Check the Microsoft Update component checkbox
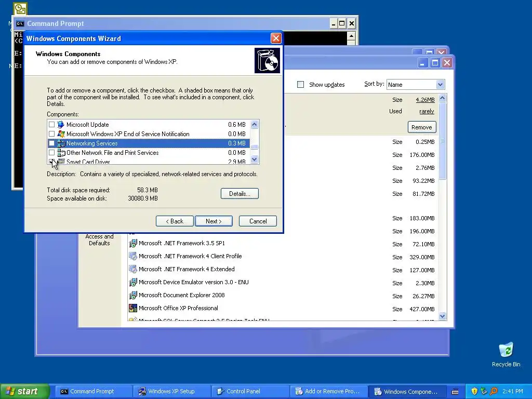 [51, 125]
